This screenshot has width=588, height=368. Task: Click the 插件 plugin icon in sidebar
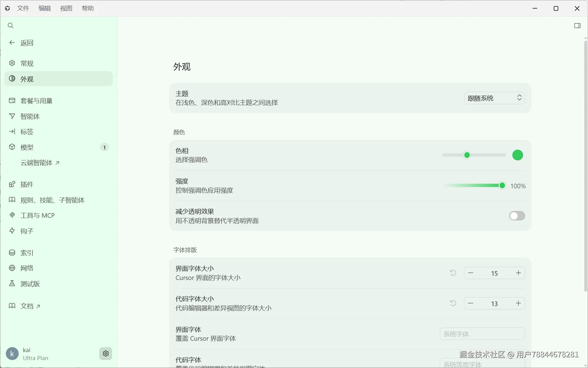[12, 184]
